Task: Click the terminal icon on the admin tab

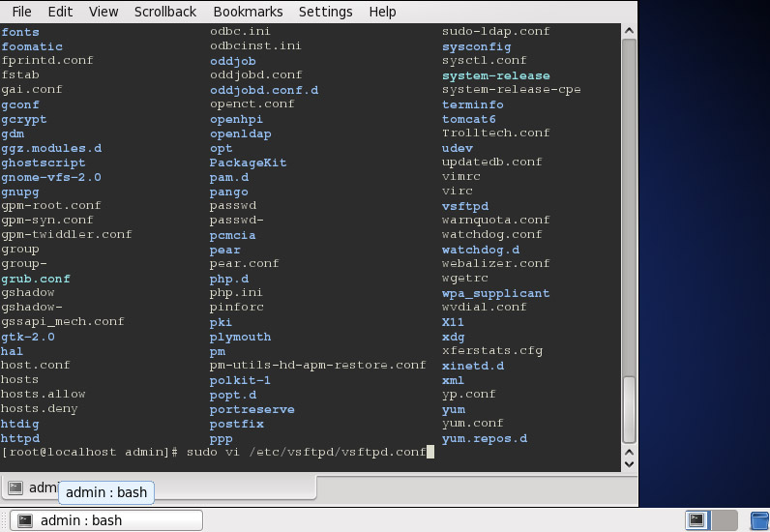Action: pos(15,488)
